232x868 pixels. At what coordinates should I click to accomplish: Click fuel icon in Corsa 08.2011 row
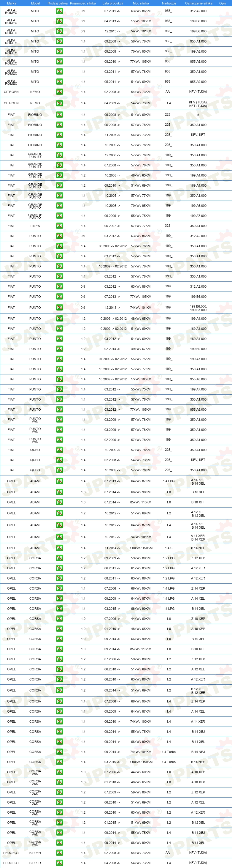tap(60, 578)
